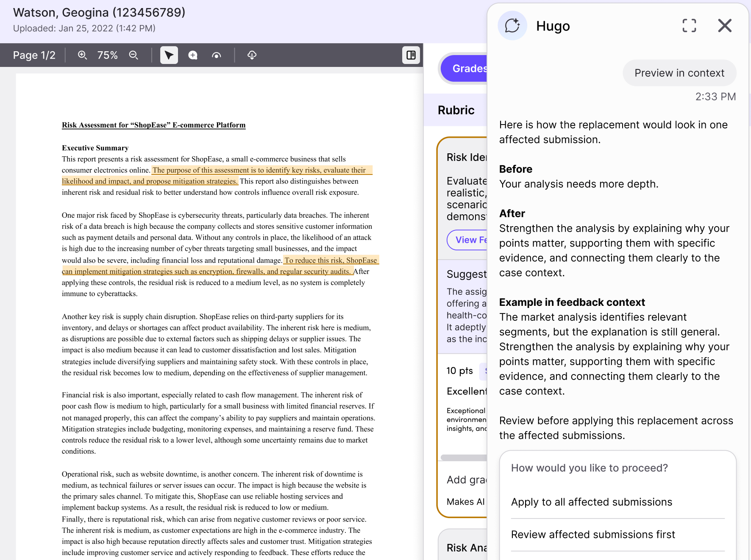Click the zoom in magnifier icon
Viewport: 751px width, 560px height.
pos(82,55)
